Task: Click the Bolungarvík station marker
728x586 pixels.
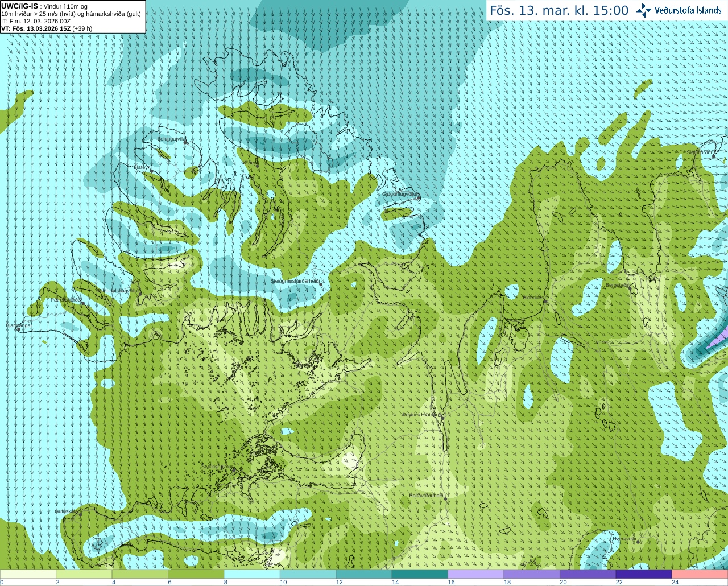Action: pos(186,143)
